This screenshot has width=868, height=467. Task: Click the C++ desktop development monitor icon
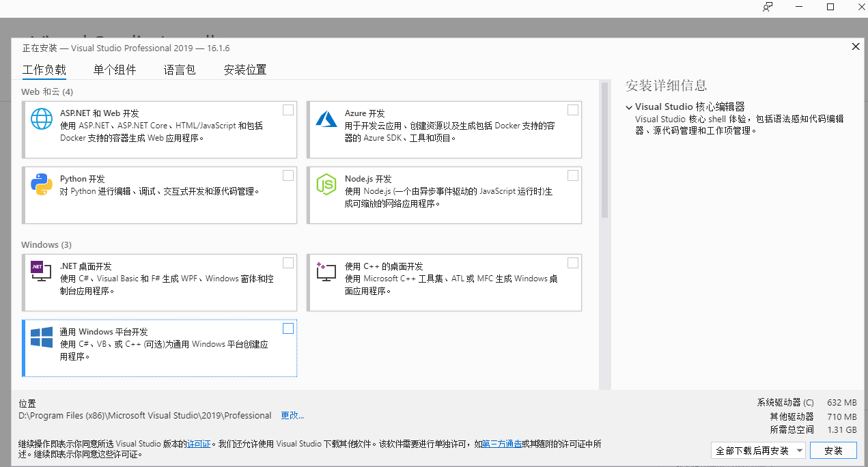(326, 272)
